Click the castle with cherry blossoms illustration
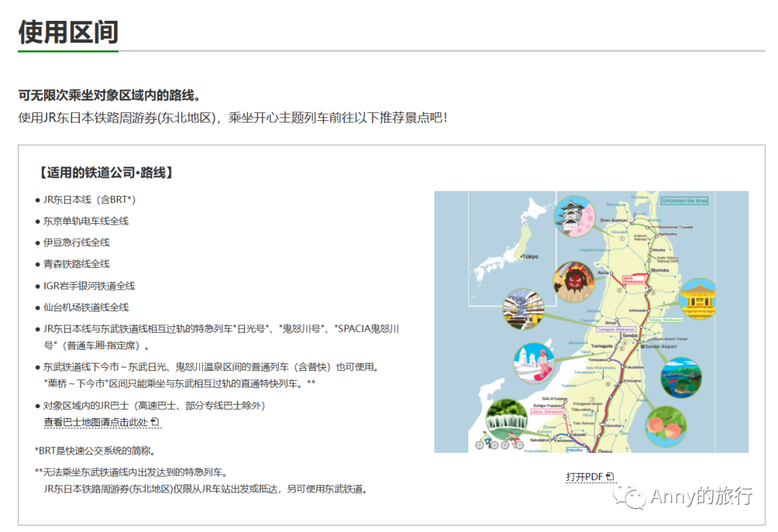 (x=575, y=216)
